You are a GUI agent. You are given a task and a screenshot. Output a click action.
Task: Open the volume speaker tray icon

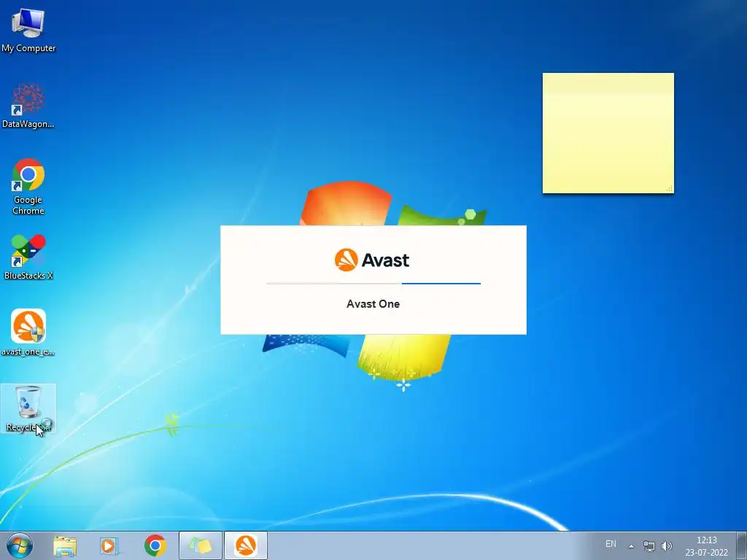point(667,545)
